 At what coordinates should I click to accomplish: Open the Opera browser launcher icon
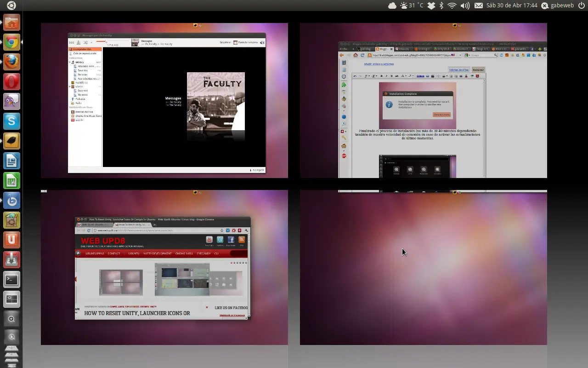click(x=11, y=82)
